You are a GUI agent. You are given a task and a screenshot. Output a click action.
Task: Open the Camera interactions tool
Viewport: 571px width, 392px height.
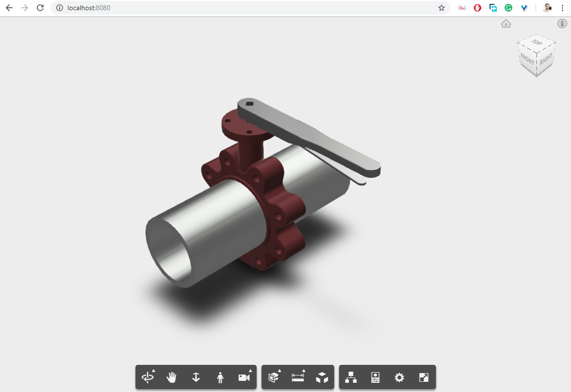click(x=244, y=377)
